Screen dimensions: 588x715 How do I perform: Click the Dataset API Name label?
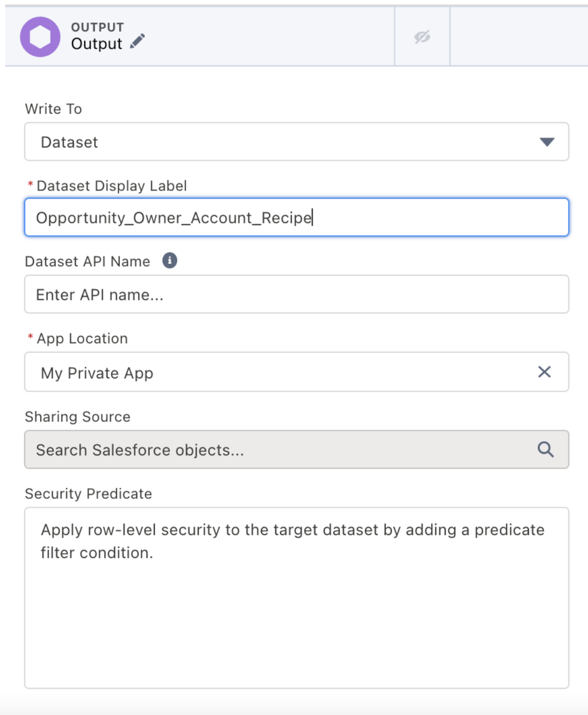[87, 261]
